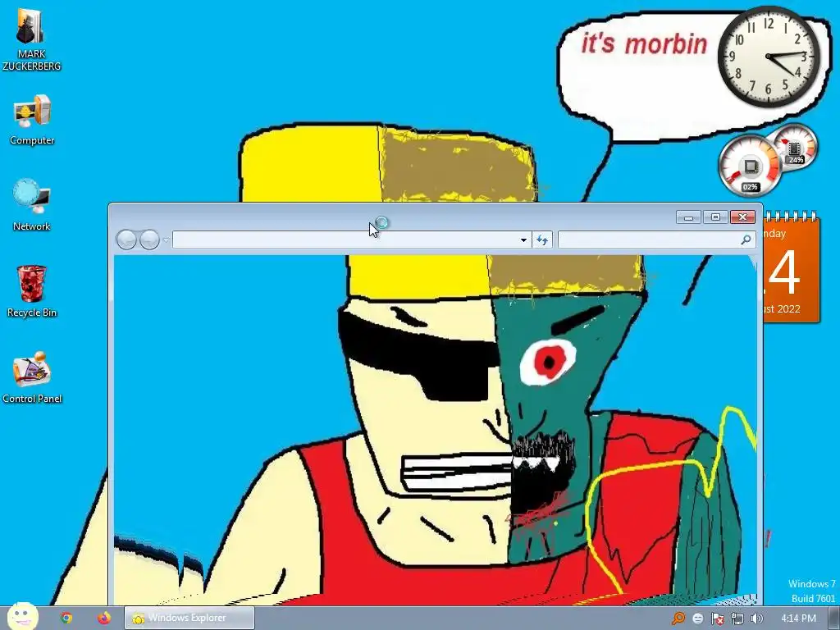Click the Show desktop strip at the taskbar end
This screenshot has width=840, height=630.
(834, 619)
